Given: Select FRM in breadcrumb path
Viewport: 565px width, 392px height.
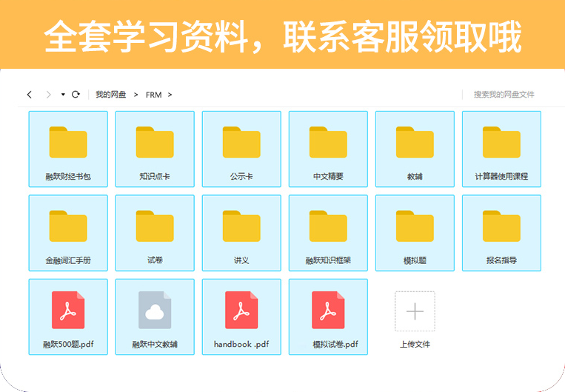Looking at the screenshot, I should click(153, 95).
